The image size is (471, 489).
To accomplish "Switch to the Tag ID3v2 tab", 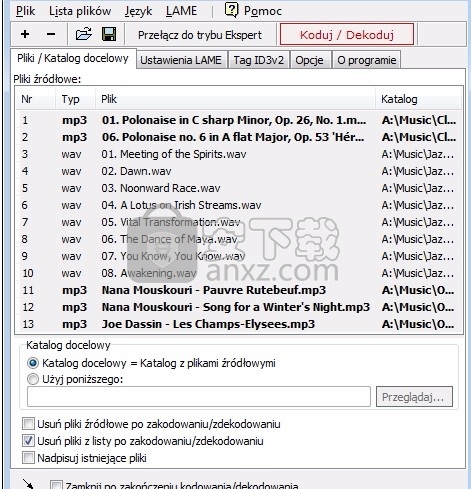I will (x=259, y=60).
